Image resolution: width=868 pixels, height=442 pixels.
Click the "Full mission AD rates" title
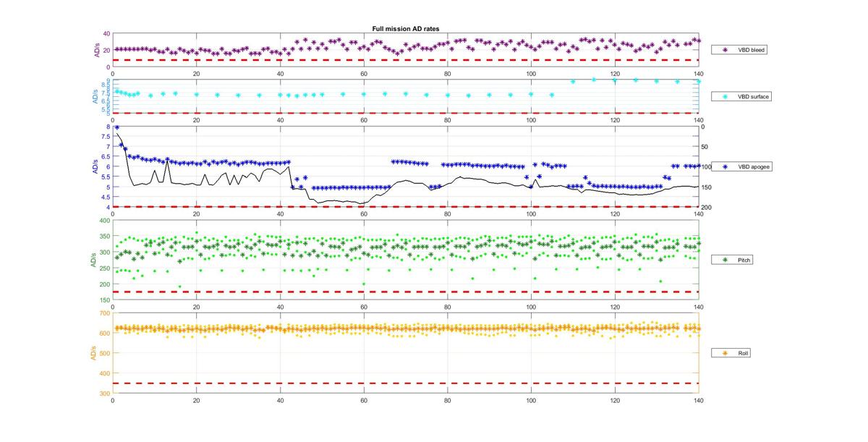[x=405, y=28]
